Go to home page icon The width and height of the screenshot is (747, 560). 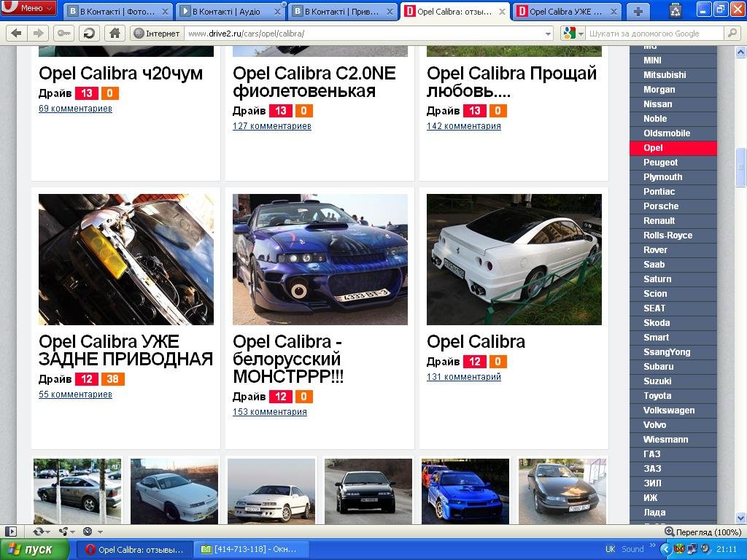click(x=115, y=34)
